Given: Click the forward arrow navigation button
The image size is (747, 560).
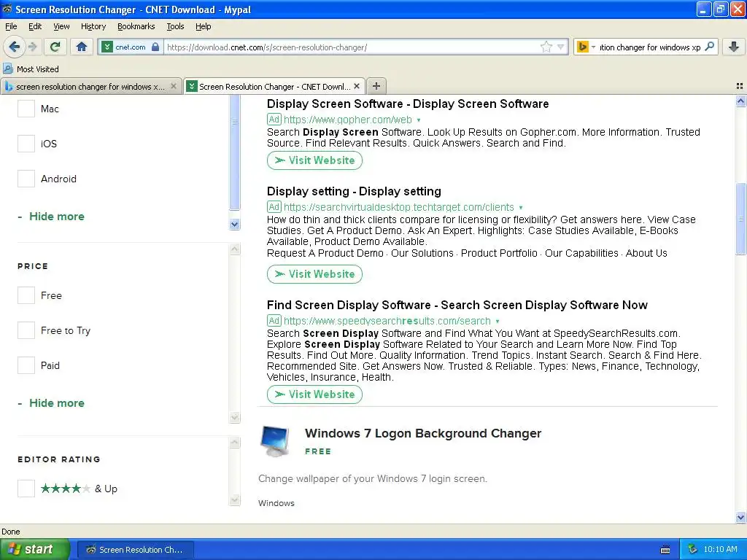Looking at the screenshot, I should [32, 47].
